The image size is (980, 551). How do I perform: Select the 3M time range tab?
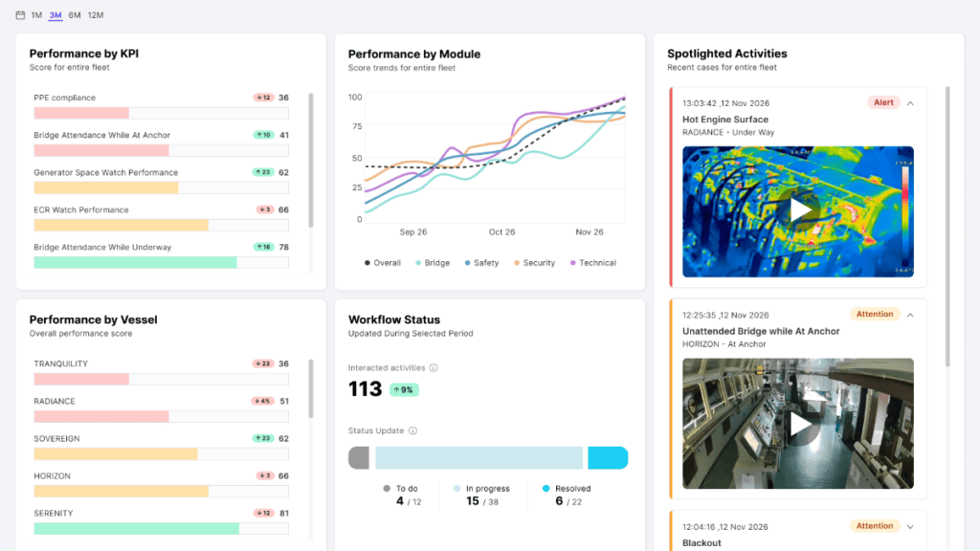(x=56, y=15)
